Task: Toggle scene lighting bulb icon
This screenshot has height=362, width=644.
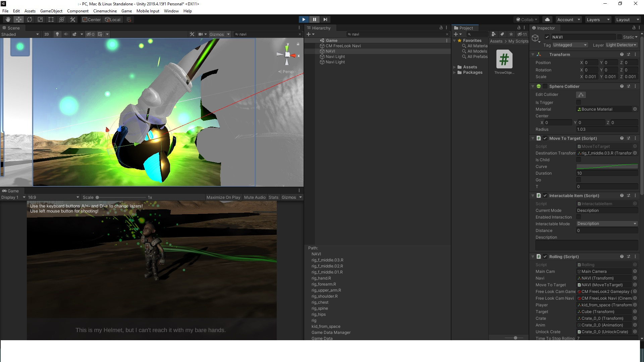Action: click(57, 34)
